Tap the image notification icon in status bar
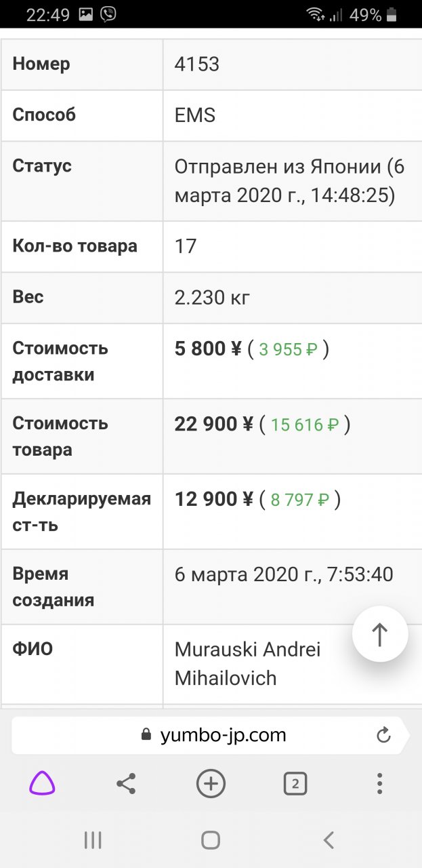 click(x=85, y=14)
